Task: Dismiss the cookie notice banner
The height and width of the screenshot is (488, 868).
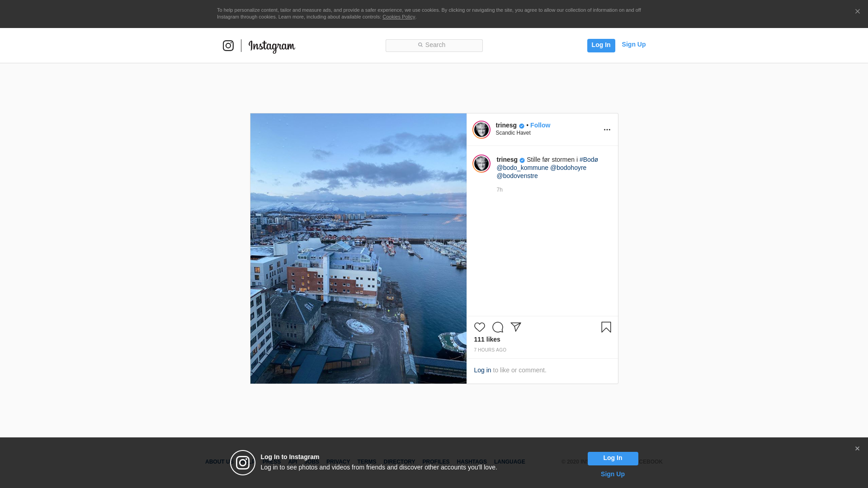Action: coord(857,12)
